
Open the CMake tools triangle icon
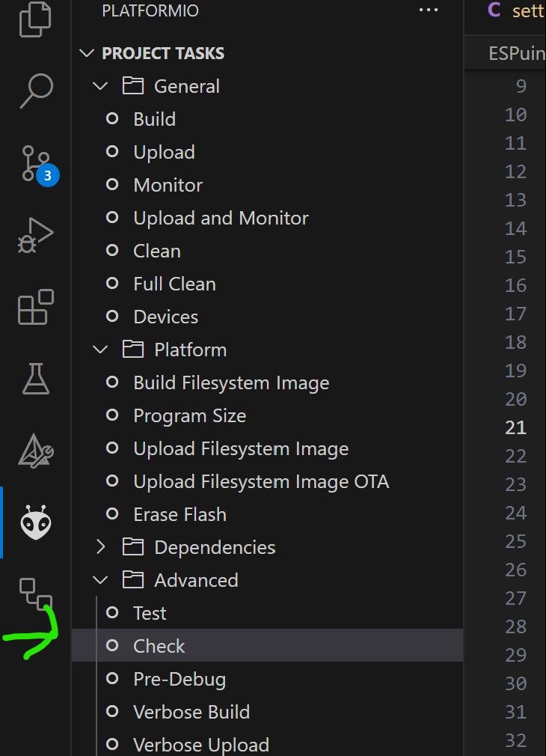point(36,451)
